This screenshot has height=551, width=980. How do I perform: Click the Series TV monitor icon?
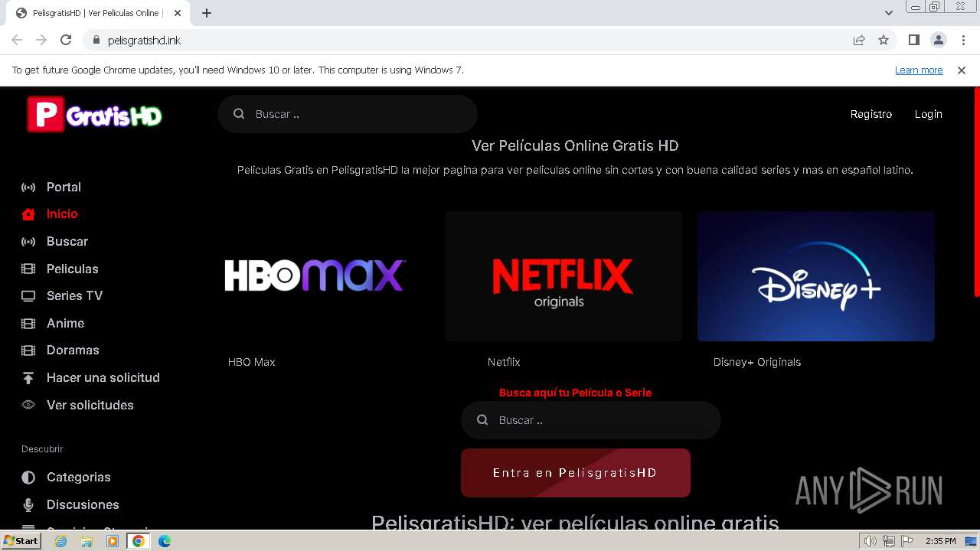28,296
